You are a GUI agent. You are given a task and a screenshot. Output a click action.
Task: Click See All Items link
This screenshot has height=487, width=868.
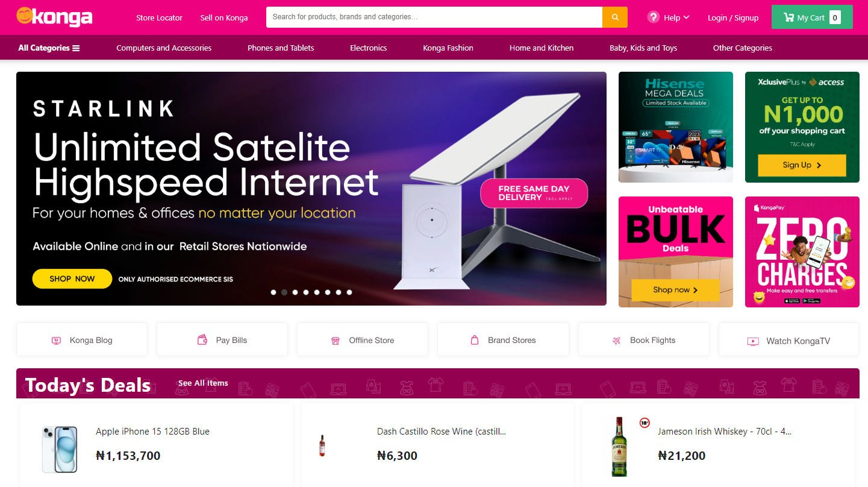(x=203, y=383)
